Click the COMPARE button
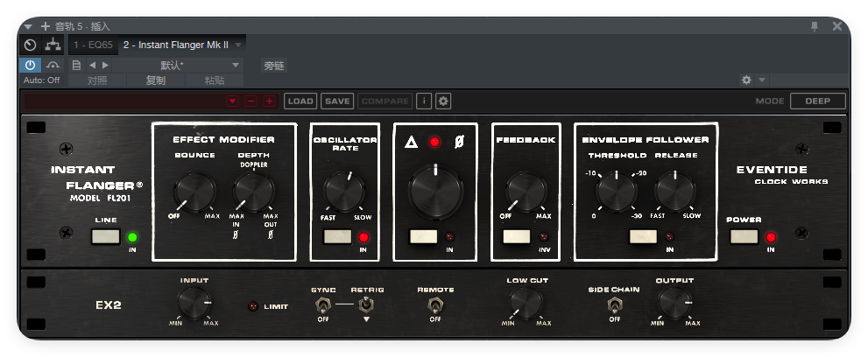 click(x=385, y=101)
